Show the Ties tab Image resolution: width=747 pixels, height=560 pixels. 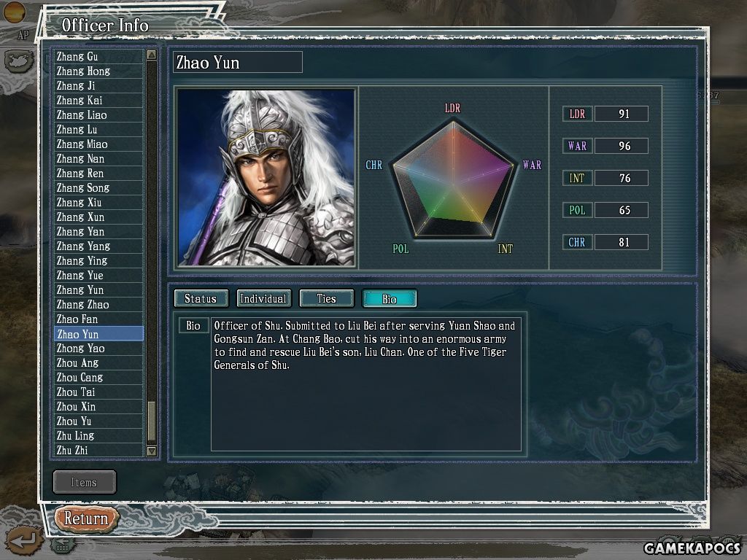[x=326, y=298]
